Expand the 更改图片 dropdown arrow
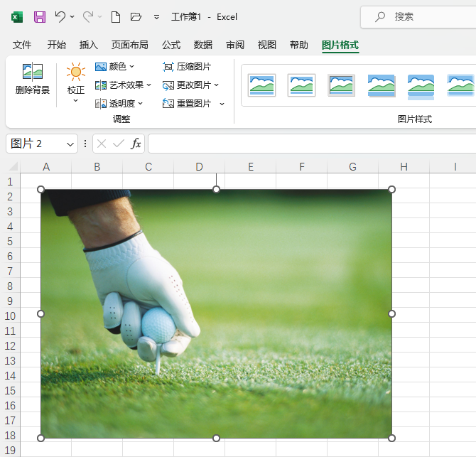Screen dimensions: 476x457 (x=217, y=85)
